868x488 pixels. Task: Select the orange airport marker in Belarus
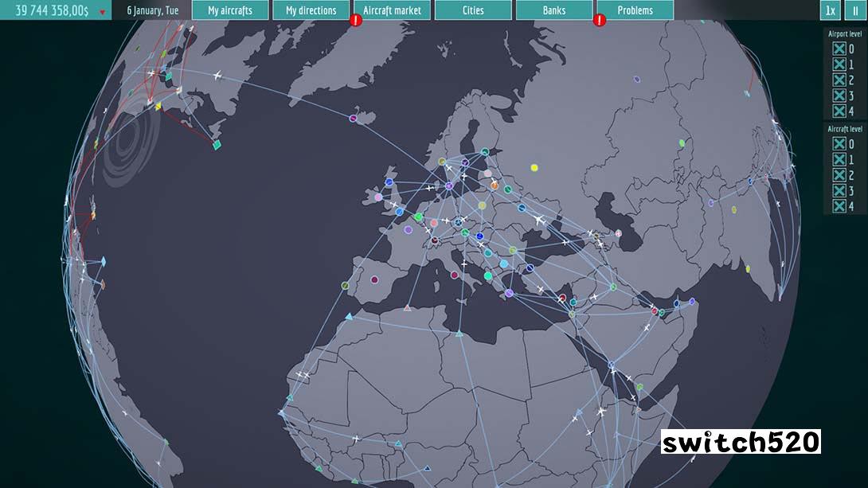pos(495,186)
